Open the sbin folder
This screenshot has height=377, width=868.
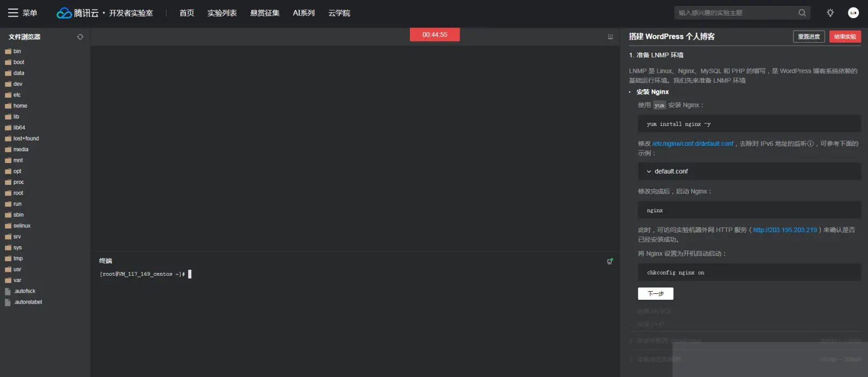[x=14, y=215]
